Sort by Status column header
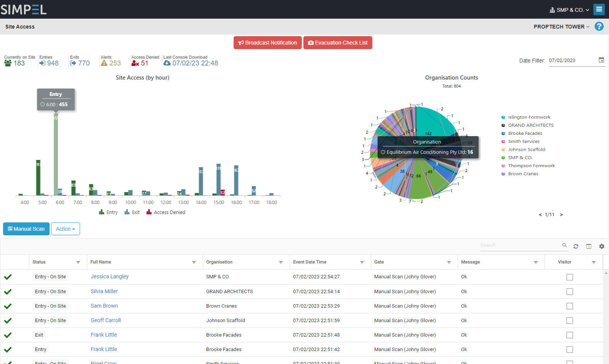 [39, 262]
